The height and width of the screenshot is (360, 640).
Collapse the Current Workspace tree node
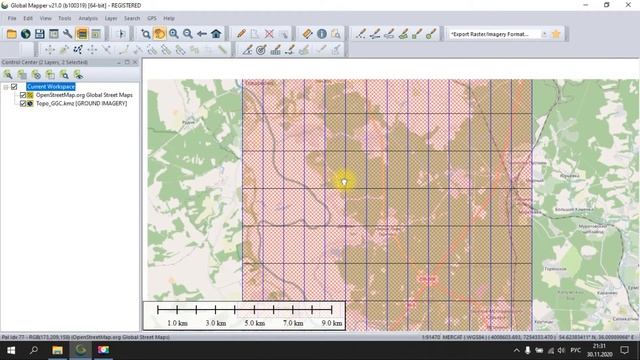pyautogui.click(x=6, y=87)
